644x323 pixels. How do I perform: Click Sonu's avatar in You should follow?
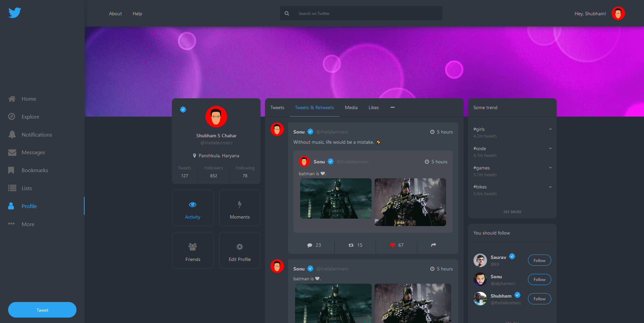coord(480,280)
